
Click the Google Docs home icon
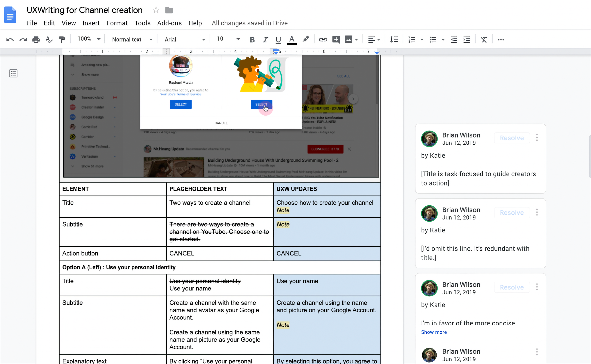pyautogui.click(x=10, y=15)
